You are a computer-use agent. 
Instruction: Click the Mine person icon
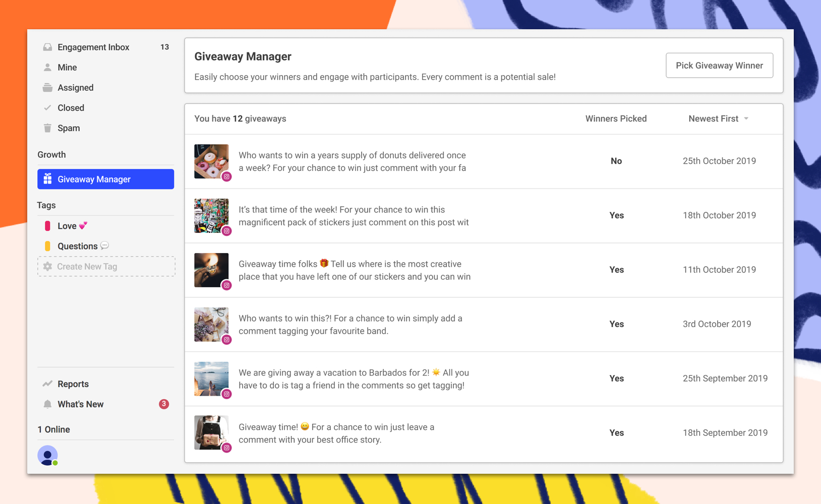click(47, 67)
